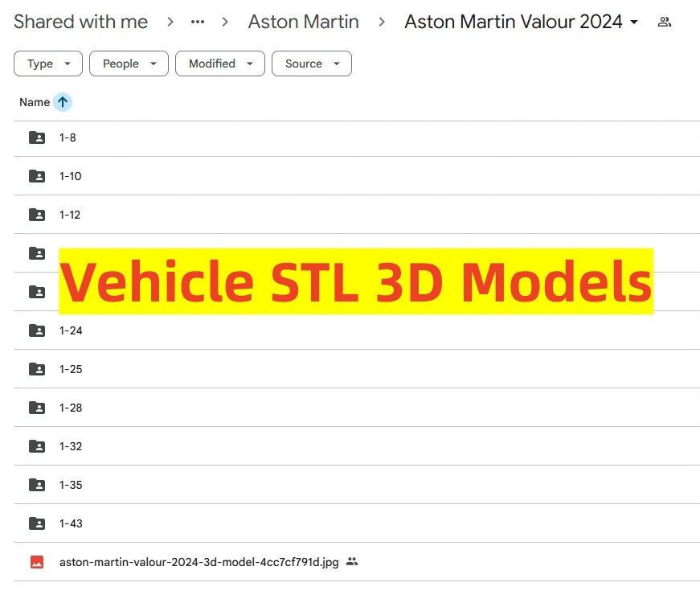The height and width of the screenshot is (599, 700).
Task: Click the shared people icon beside folder title
Action: pos(665,22)
